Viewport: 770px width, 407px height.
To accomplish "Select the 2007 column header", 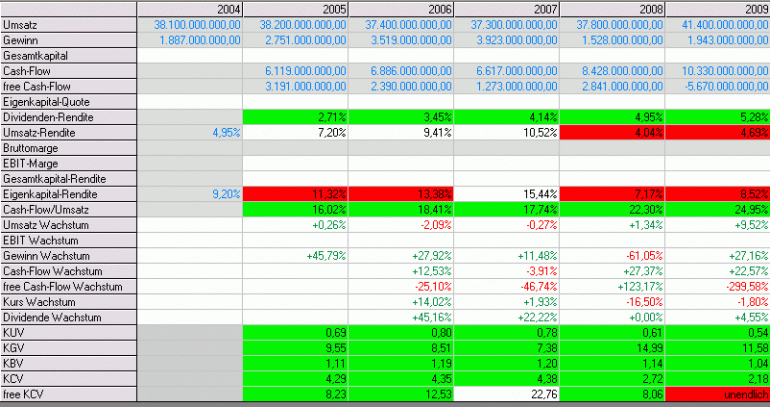I will 507,9.
